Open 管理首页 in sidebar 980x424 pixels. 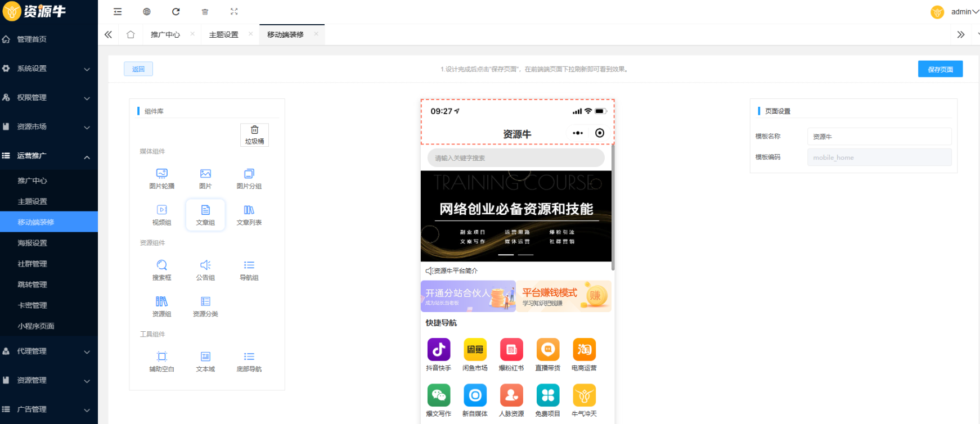click(49, 39)
